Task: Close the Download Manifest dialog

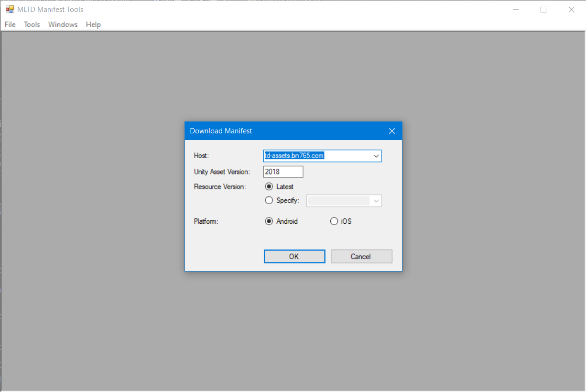Action: (x=392, y=131)
